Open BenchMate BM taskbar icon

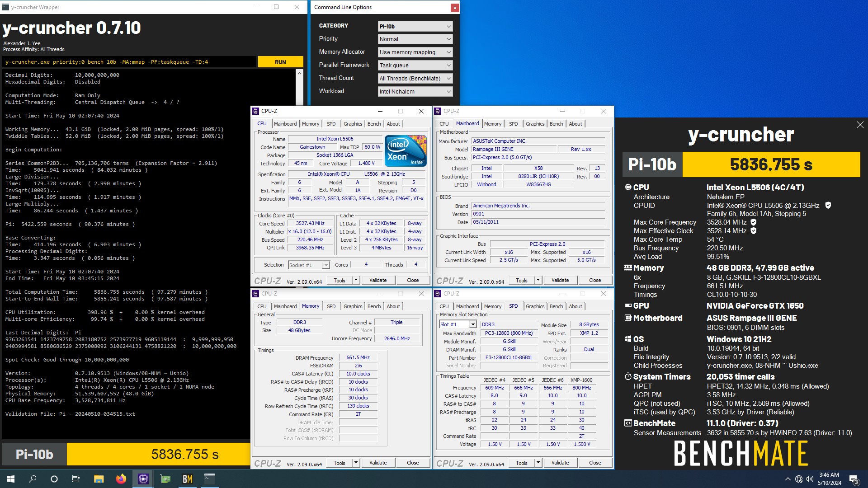pos(187,479)
